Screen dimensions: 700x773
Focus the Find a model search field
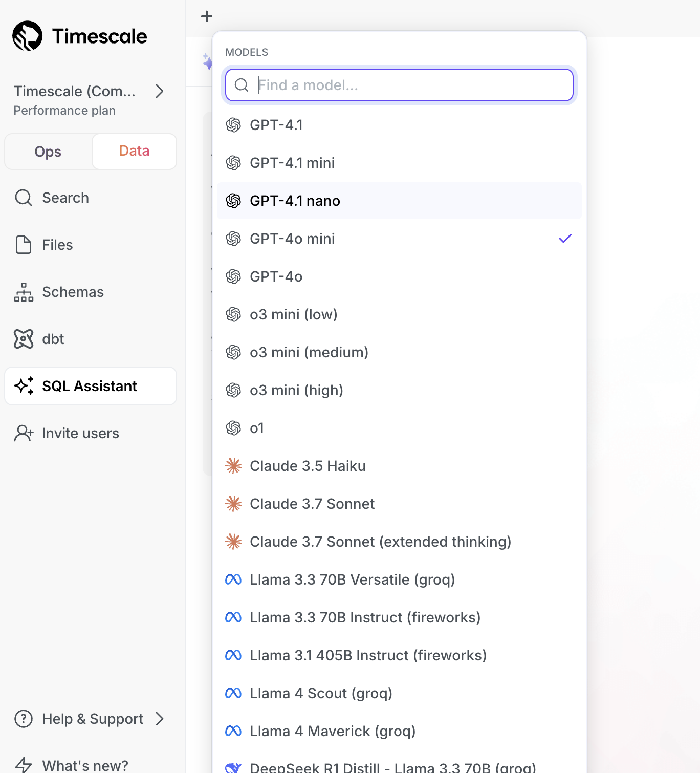[x=399, y=85]
